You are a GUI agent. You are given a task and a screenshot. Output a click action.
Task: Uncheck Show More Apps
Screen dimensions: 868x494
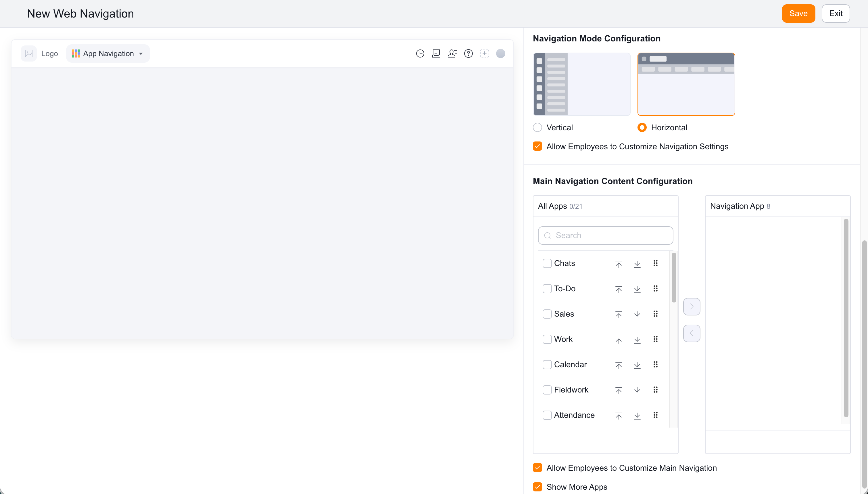537,487
